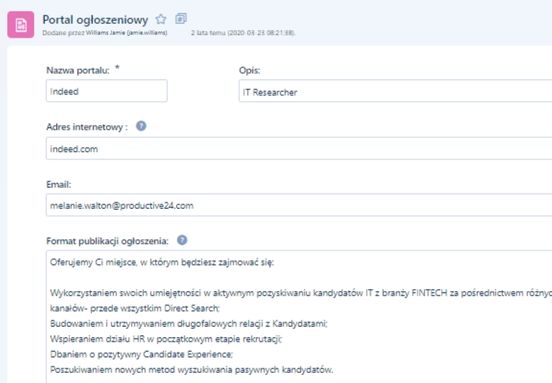Screen dimensions: 552x383
Task: Mark Portal ogłoszeniowy as favorite with star
Action: click(161, 19)
